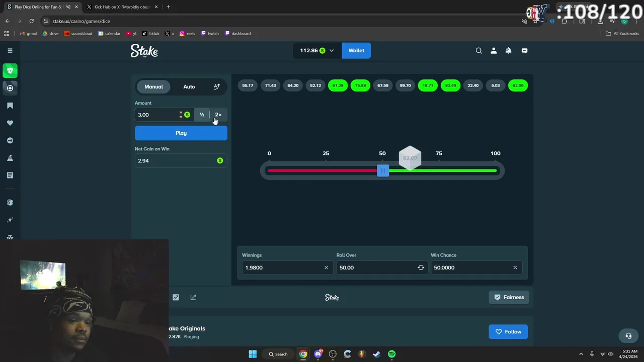Image resolution: width=644 pixels, height=362 pixels.
Task: Open Steam from the taskbar
Action: (376, 354)
